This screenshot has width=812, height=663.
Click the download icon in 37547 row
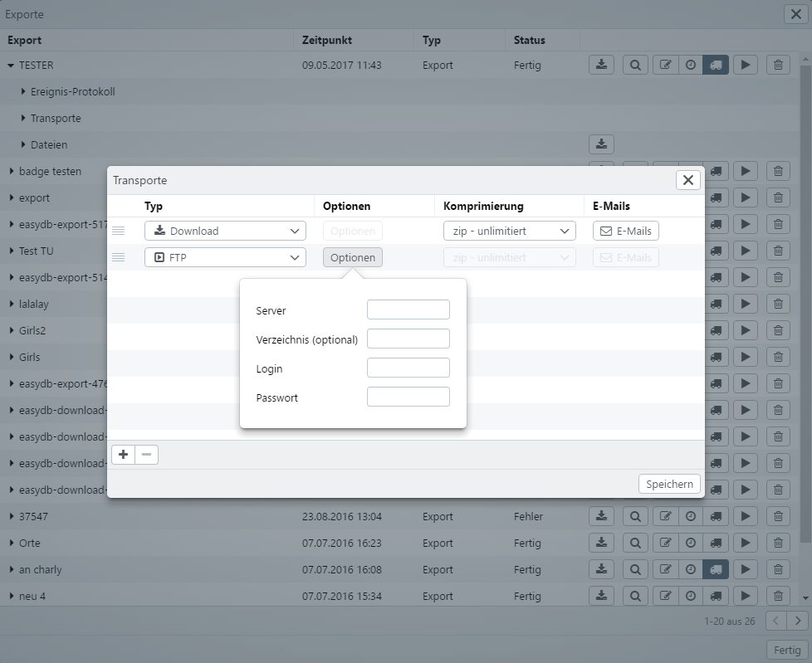tap(601, 516)
